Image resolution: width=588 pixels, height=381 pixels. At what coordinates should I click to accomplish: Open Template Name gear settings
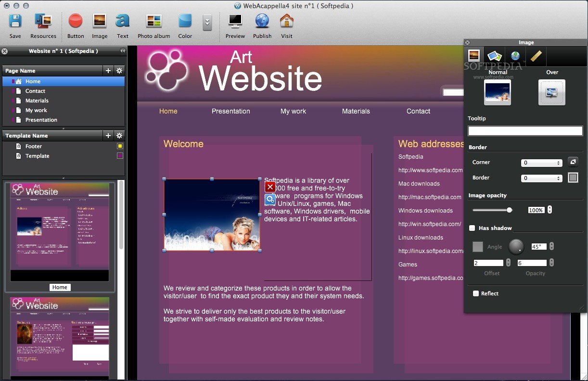click(x=119, y=136)
